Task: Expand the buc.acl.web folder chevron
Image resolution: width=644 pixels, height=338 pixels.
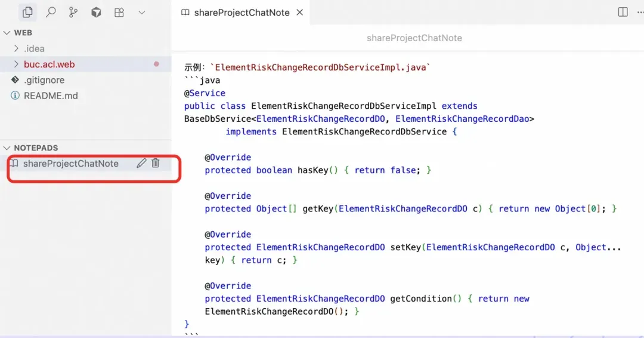Action: [16, 64]
